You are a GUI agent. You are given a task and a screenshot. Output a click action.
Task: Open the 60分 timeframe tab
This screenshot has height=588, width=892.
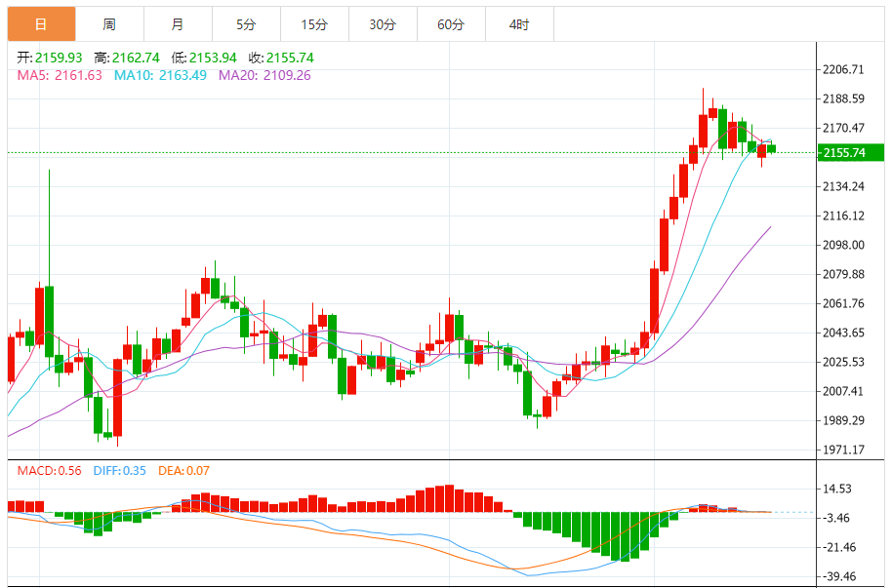point(451,24)
